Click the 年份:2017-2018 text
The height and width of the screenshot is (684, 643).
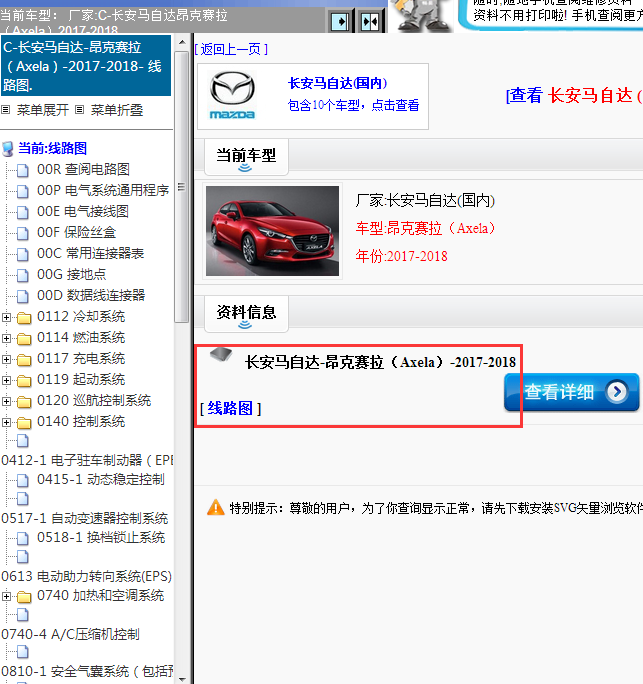401,256
